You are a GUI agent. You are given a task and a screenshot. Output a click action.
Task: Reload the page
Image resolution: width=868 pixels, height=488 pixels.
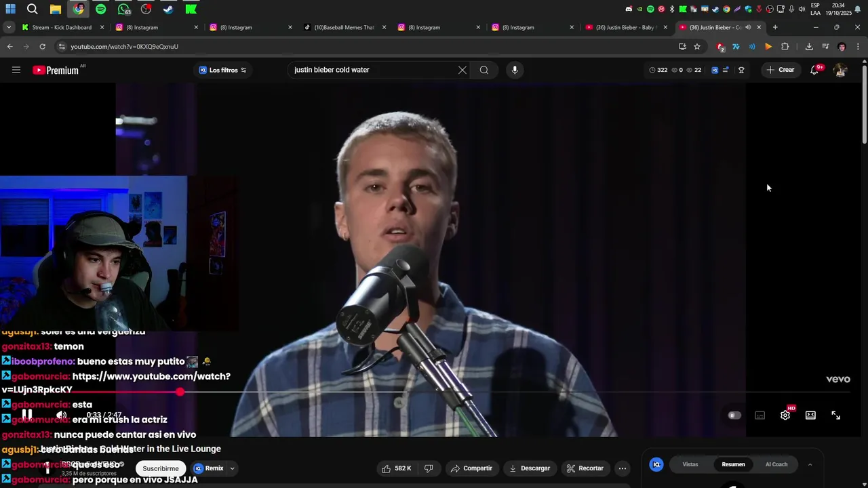click(x=42, y=47)
